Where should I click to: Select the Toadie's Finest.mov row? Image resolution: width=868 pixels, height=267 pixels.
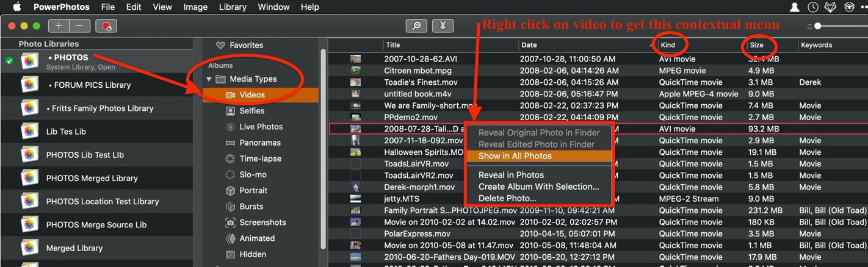598,82
